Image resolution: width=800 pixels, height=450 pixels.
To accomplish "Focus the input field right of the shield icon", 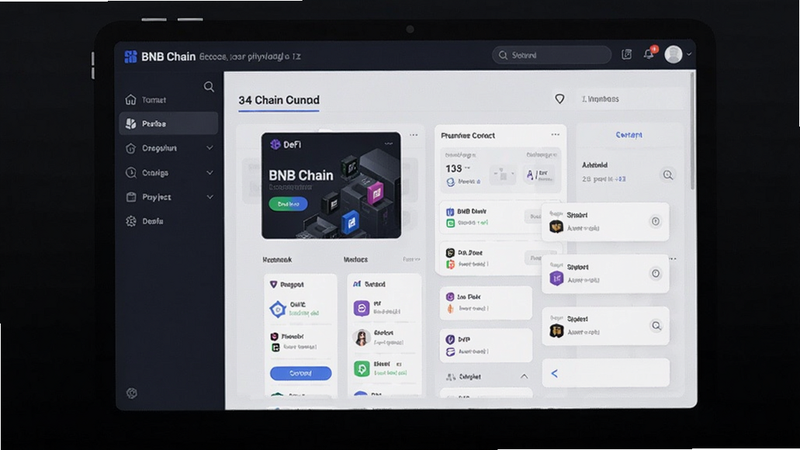I will (x=630, y=99).
